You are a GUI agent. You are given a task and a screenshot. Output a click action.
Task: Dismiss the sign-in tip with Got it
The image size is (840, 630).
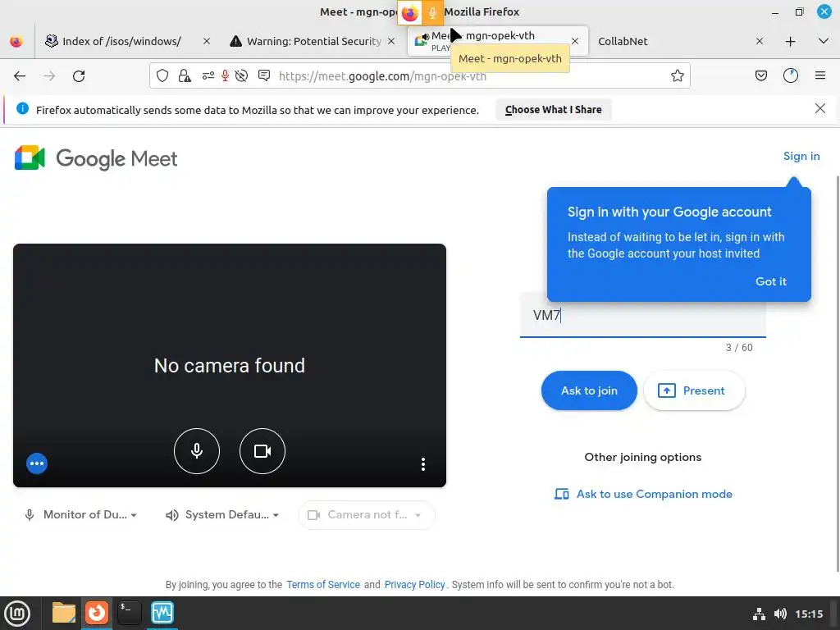(x=770, y=282)
